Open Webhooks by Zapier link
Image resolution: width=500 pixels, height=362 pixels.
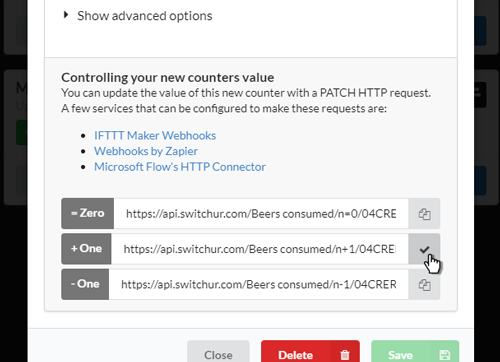pyautogui.click(x=146, y=151)
